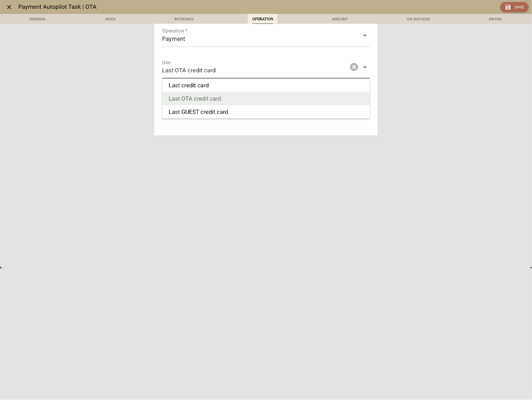Select the OPERATION tab
The height and width of the screenshot is (400, 532).
(262, 19)
